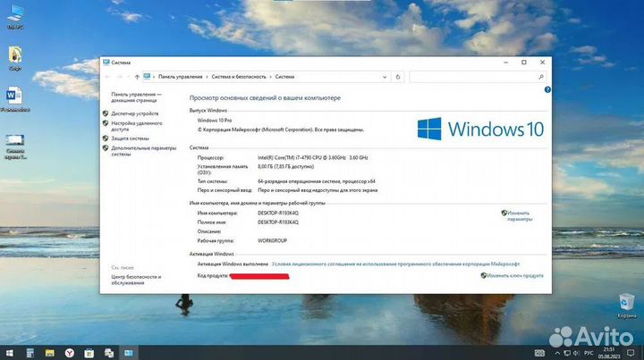Click the Control Panel search field
This screenshot has width=644, height=360.
click(474, 78)
